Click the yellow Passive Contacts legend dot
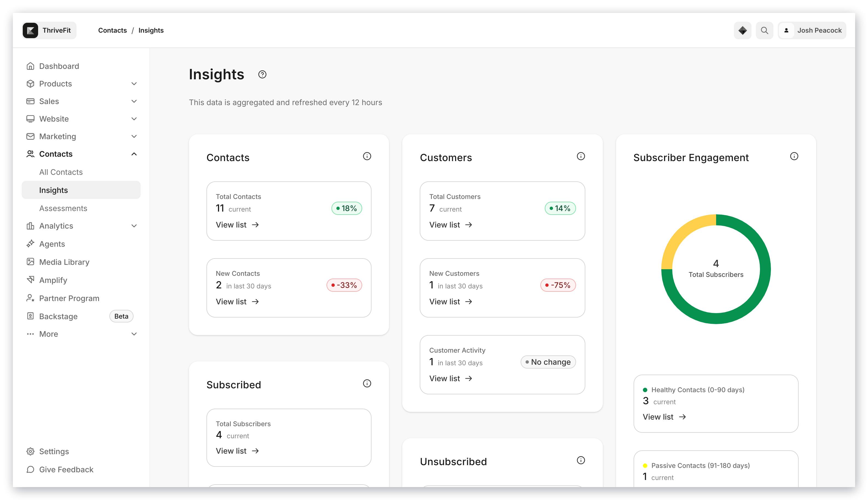868x500 pixels. [645, 466]
